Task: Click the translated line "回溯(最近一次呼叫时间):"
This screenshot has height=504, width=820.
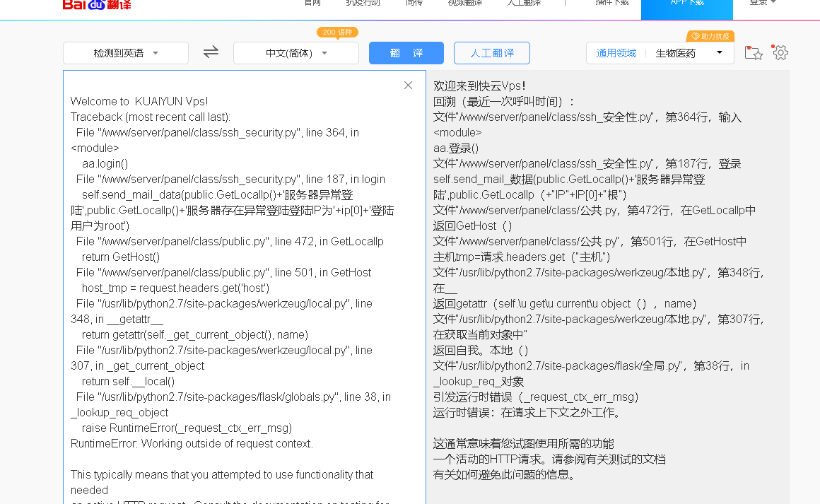Action: click(503, 101)
